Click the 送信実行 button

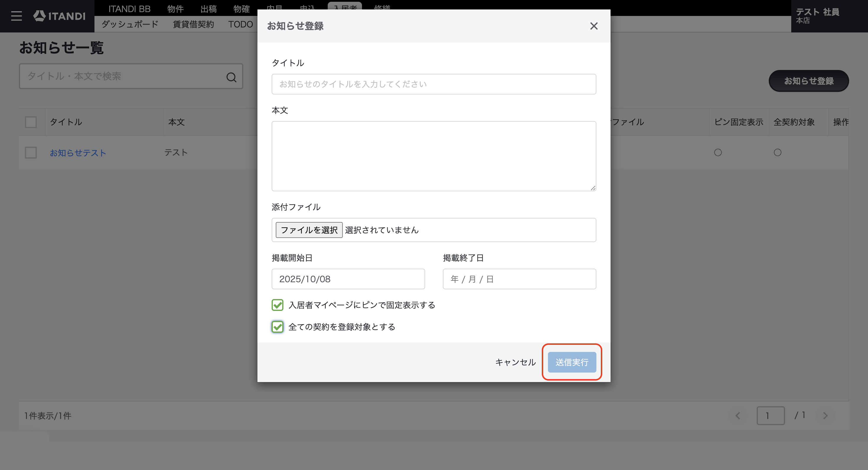click(x=572, y=362)
